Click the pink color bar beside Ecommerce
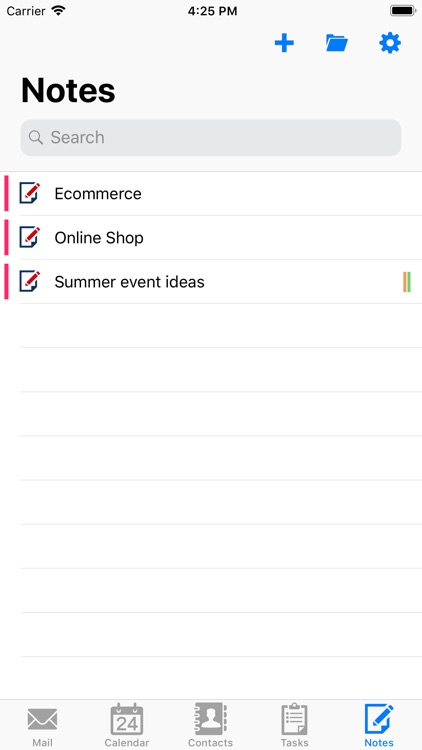This screenshot has width=422, height=750. pos(6,193)
